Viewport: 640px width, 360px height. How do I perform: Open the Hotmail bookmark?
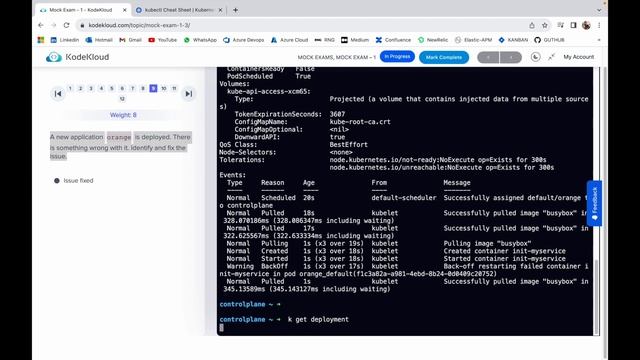pyautogui.click(x=99, y=40)
